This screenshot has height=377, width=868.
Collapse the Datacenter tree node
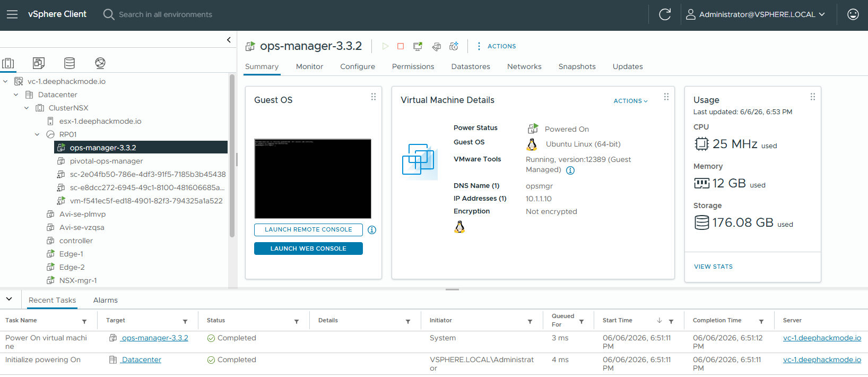coord(16,95)
